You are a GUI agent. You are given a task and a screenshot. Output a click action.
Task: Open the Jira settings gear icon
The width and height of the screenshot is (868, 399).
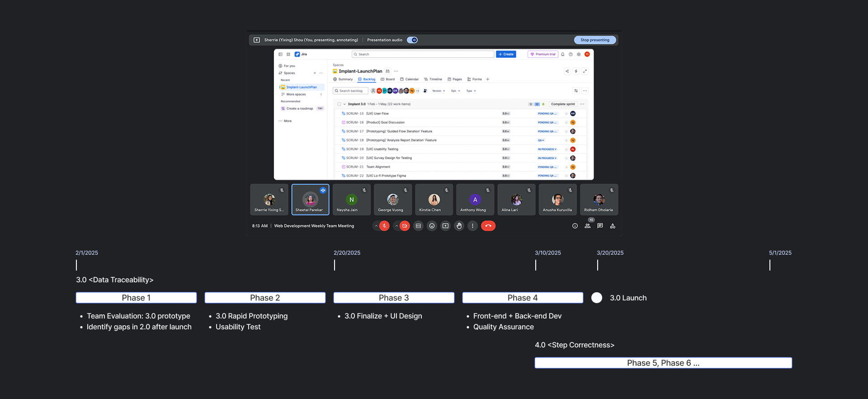tap(579, 54)
